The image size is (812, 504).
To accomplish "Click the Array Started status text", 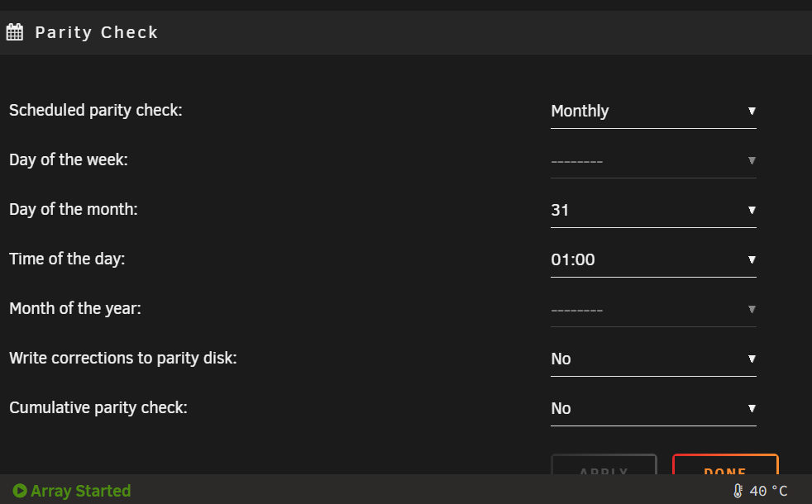I will [x=81, y=491].
